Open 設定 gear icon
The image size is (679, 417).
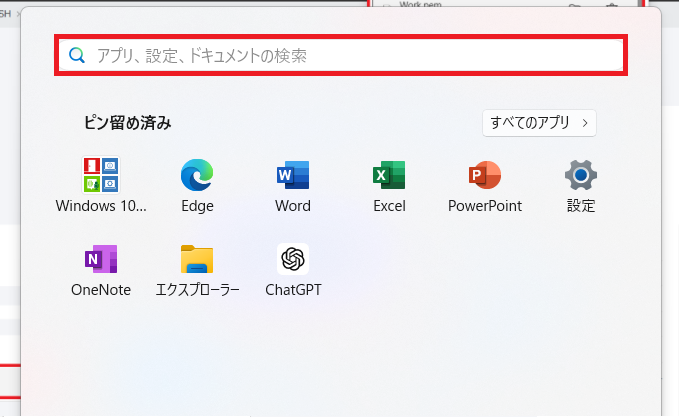tap(581, 175)
